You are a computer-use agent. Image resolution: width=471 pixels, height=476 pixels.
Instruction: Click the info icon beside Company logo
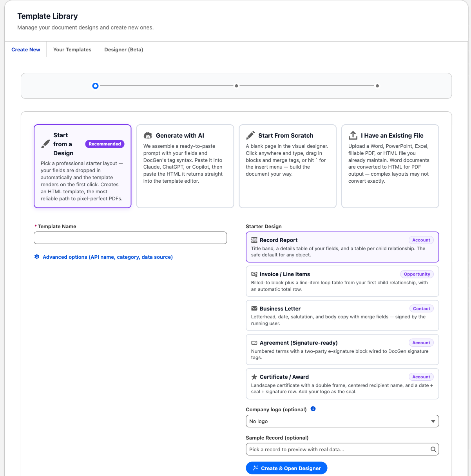click(x=313, y=409)
